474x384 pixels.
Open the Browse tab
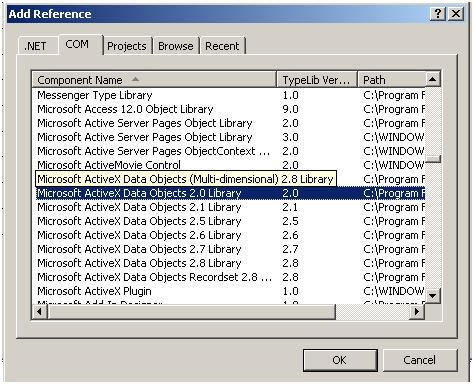176,46
